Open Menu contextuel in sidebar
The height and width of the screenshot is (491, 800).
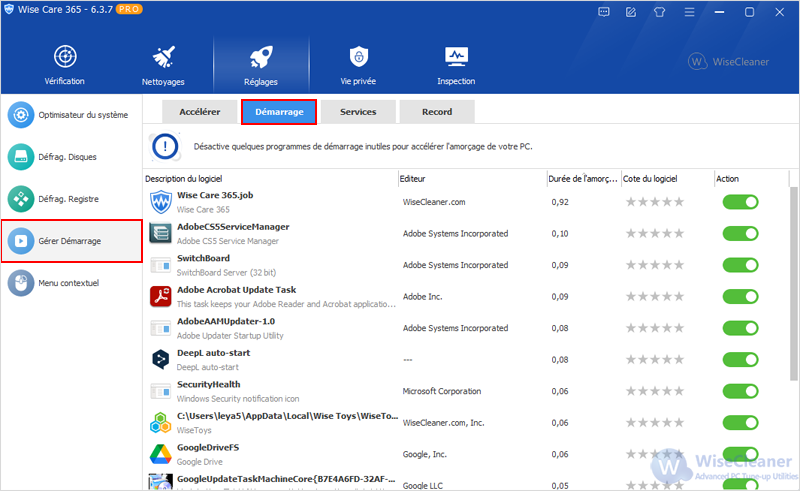(71, 283)
